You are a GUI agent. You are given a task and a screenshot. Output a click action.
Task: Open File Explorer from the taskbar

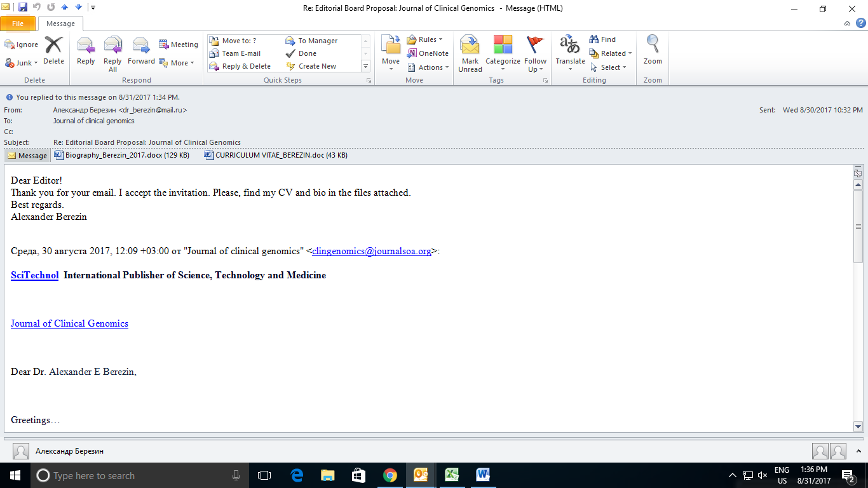tap(328, 475)
